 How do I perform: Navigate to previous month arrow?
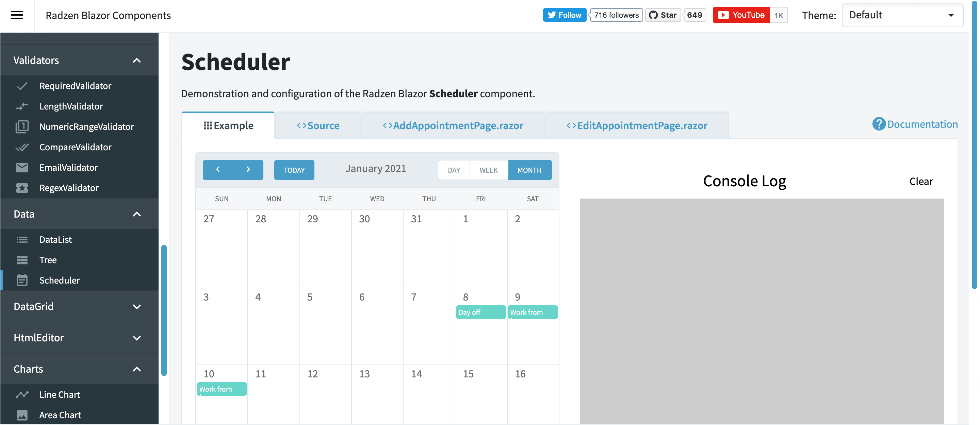(x=218, y=169)
